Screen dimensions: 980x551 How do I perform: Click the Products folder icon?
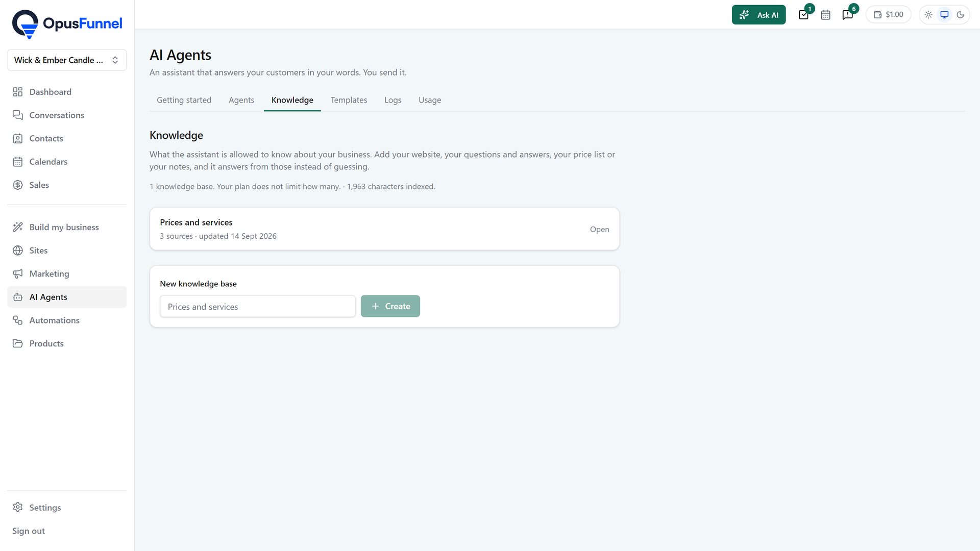pyautogui.click(x=18, y=343)
